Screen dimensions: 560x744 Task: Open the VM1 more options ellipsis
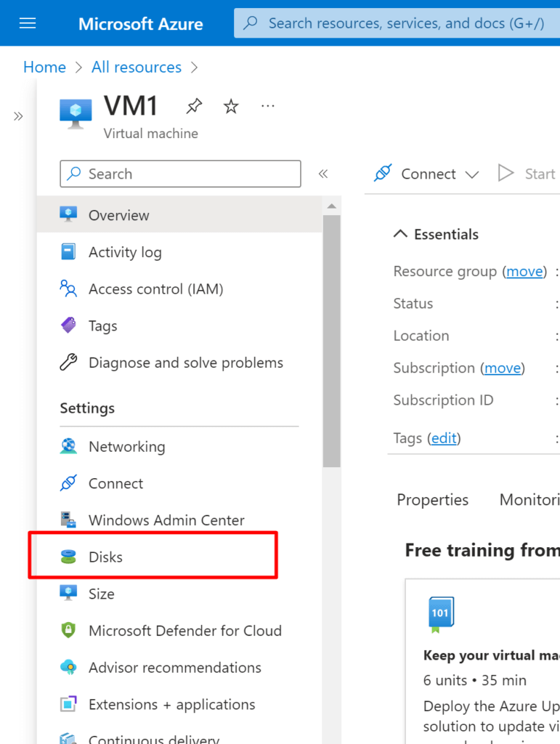[x=268, y=107]
